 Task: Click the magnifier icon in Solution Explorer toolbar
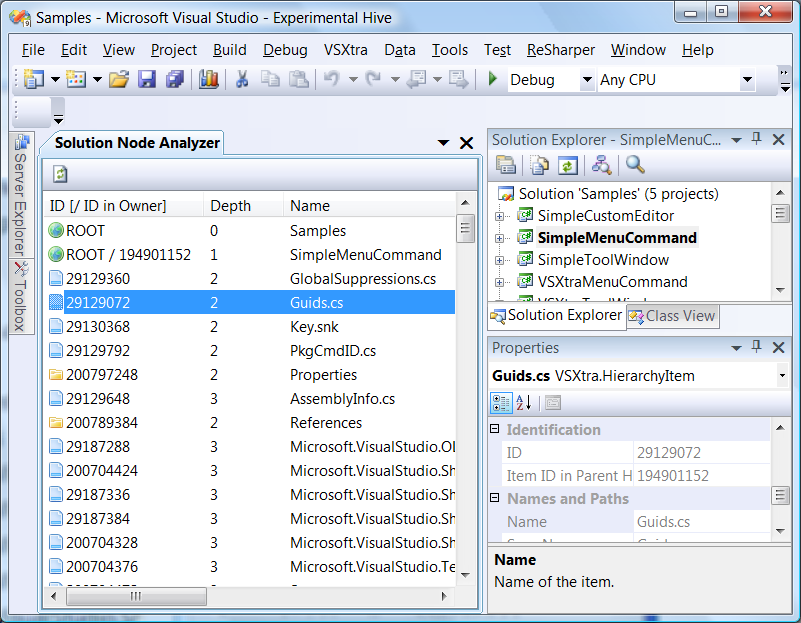click(x=635, y=165)
